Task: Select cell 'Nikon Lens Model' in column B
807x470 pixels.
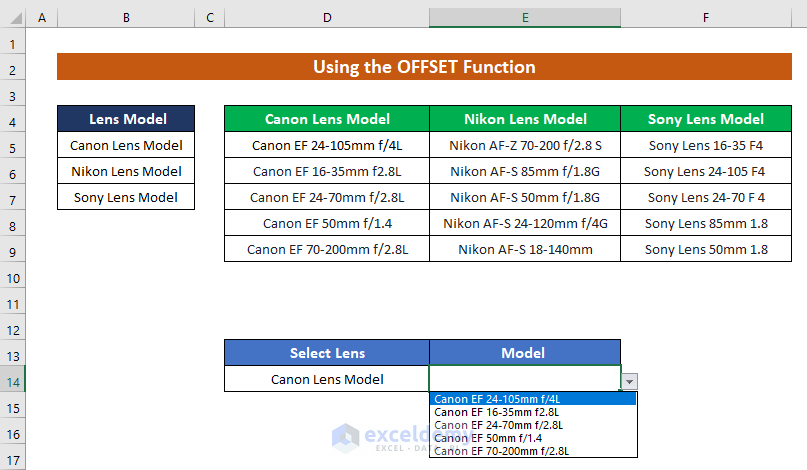Action: pyautogui.click(x=126, y=171)
